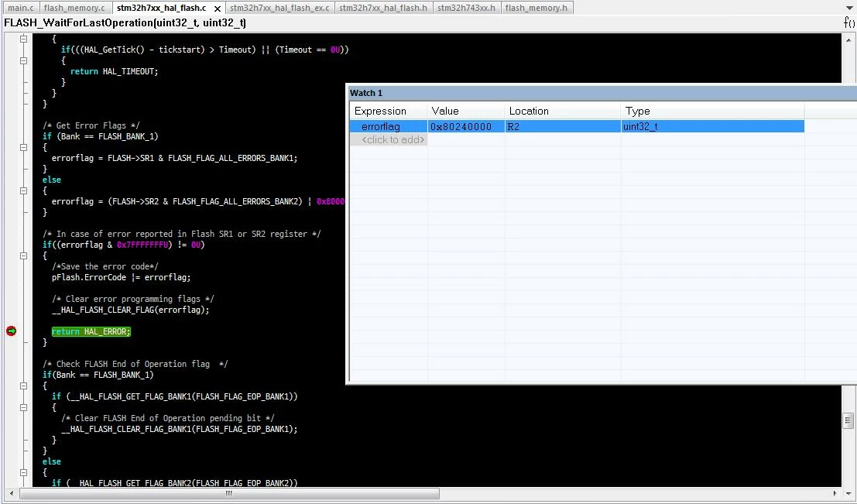Collapse the topmost fold marker in the editor
The image size is (857, 504).
pyautogui.click(x=23, y=39)
